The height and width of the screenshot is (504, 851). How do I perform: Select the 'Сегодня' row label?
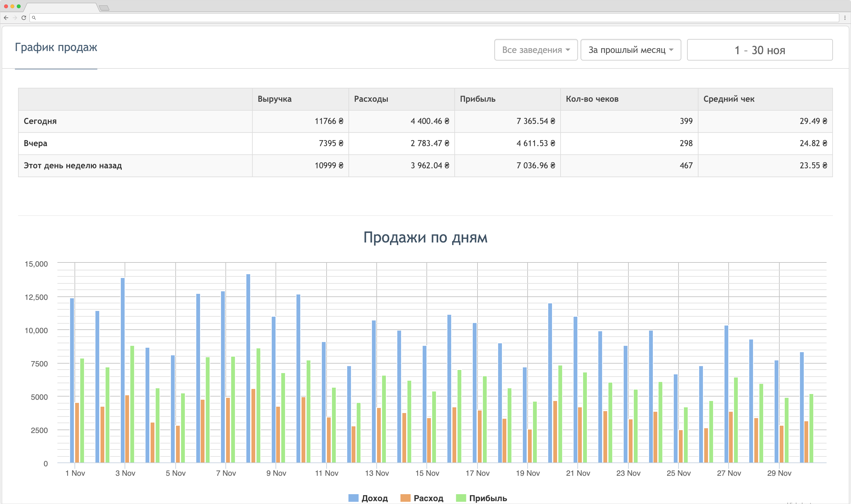tap(40, 121)
